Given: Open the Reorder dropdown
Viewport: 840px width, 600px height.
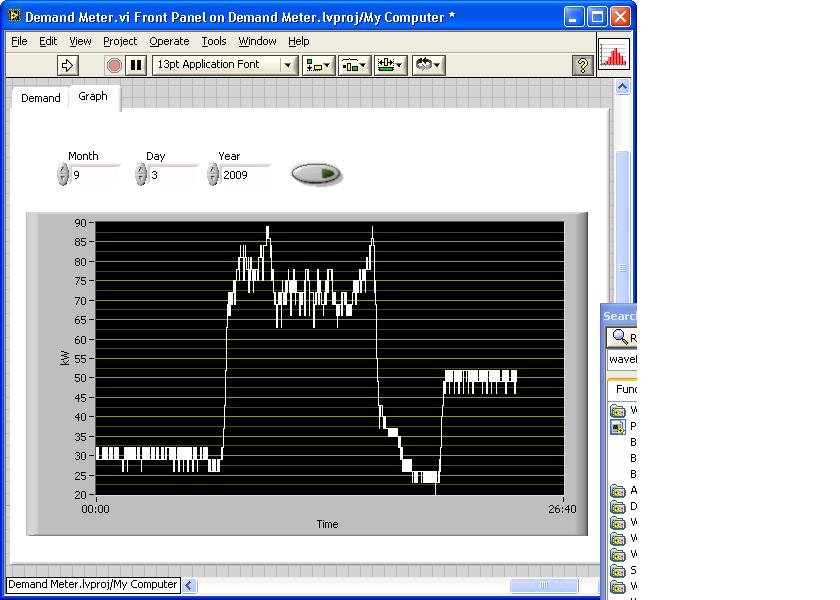Looking at the screenshot, I should (x=428, y=65).
